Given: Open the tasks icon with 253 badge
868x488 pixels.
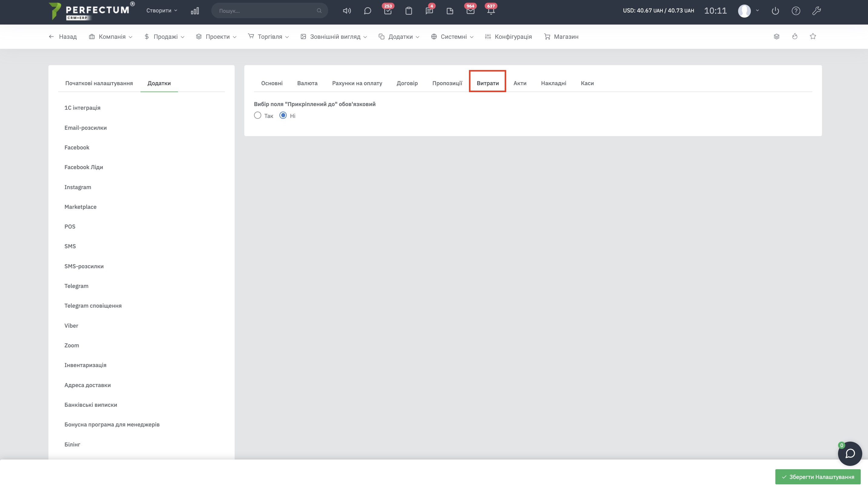Looking at the screenshot, I should click(388, 11).
